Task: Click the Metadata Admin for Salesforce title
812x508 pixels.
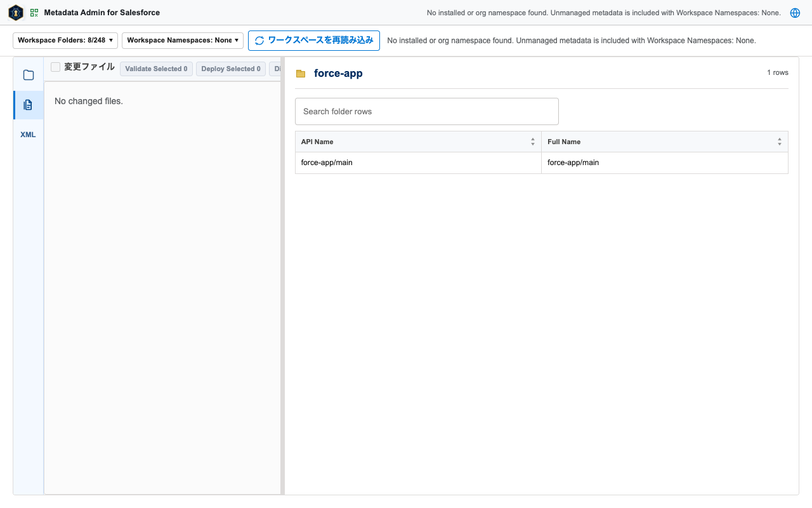Action: click(102, 13)
